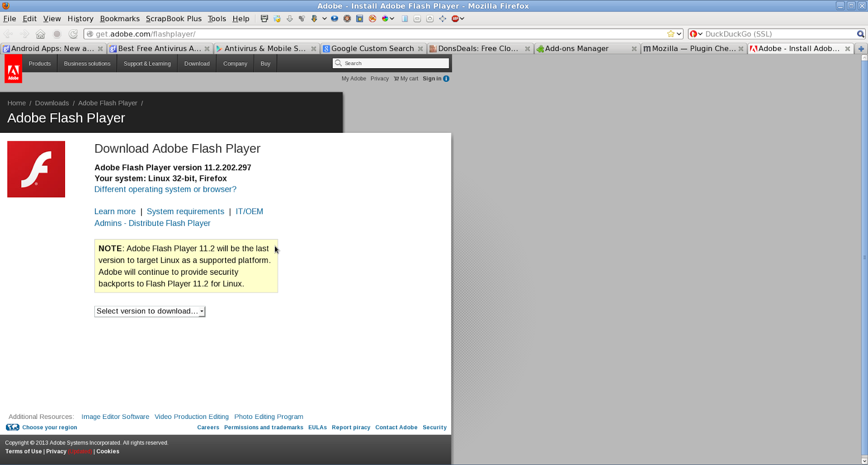Click the world map region icon
This screenshot has height=465, width=868.
(x=12, y=427)
